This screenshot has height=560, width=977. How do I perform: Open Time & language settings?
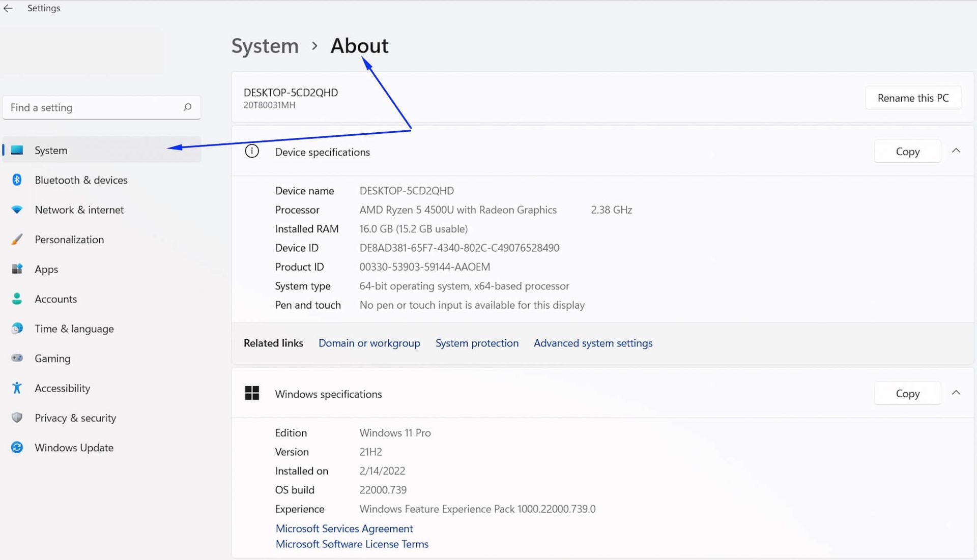(102, 329)
